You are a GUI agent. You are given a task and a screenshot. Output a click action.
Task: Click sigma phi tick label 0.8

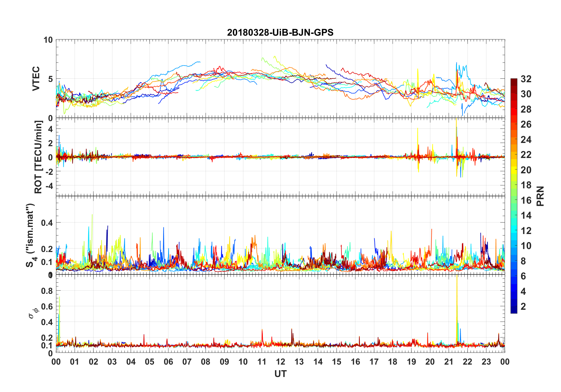(x=47, y=291)
